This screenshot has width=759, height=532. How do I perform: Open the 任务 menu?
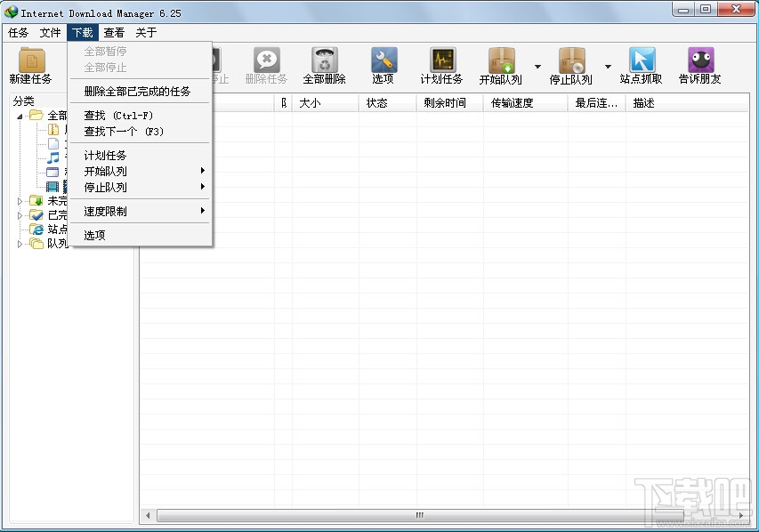tap(18, 32)
